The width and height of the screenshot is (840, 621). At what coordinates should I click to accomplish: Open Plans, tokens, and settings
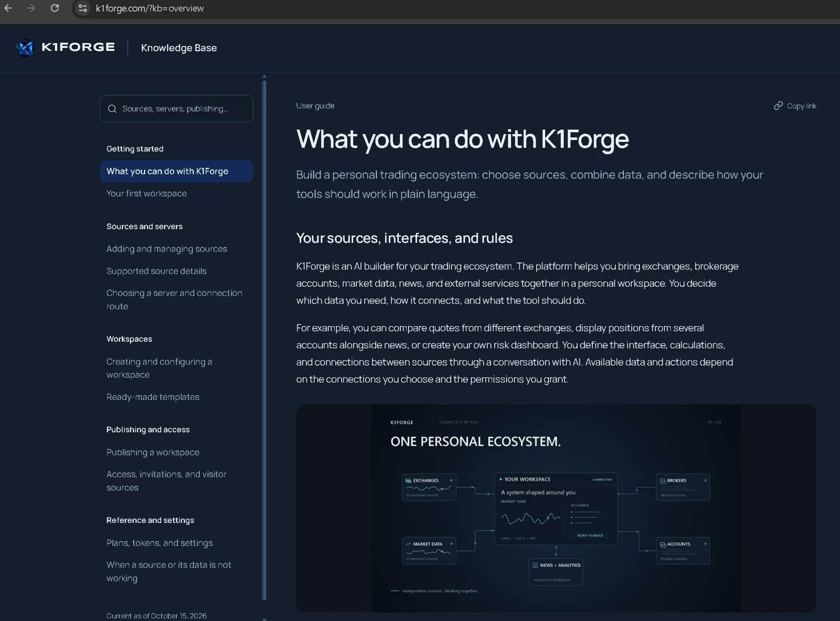click(160, 543)
